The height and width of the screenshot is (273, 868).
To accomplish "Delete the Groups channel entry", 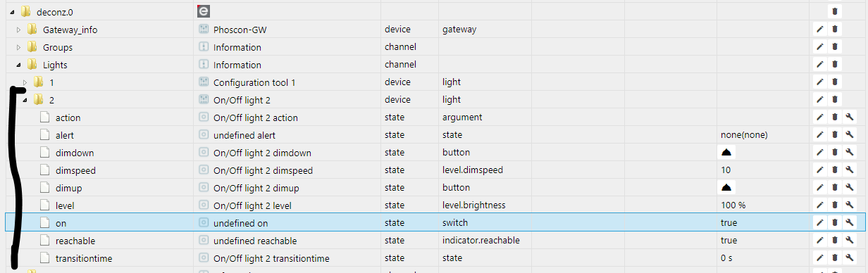I will [835, 47].
